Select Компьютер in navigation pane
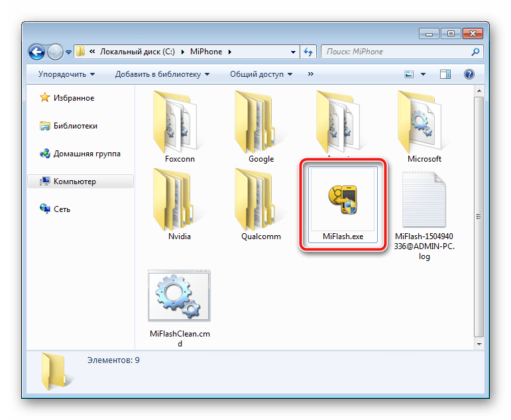This screenshot has height=420, width=511. (x=80, y=182)
